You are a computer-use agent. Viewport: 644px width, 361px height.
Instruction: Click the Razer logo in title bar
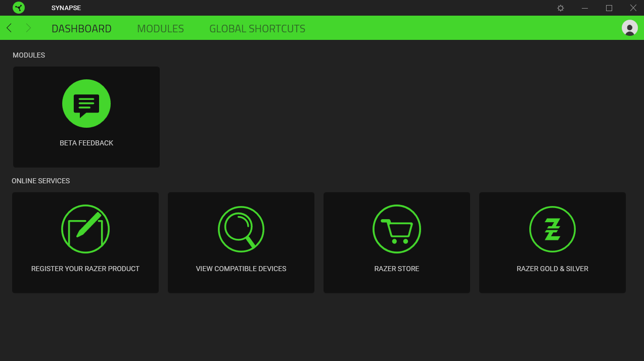(x=19, y=8)
